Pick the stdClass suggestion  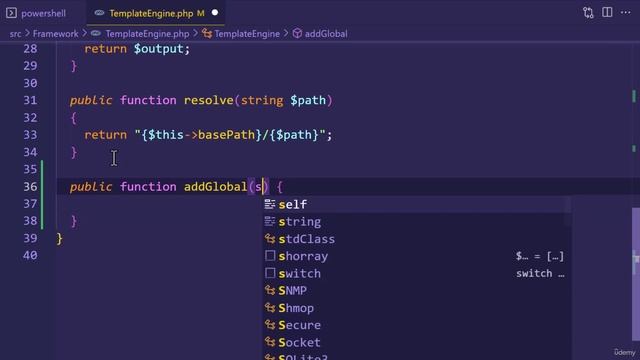416,239
